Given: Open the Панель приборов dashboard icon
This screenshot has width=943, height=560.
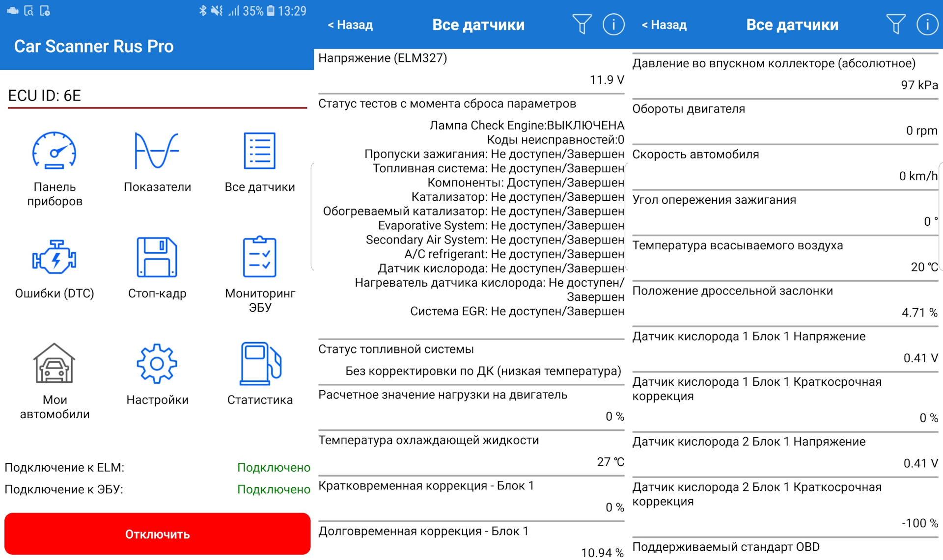Looking at the screenshot, I should 55,151.
